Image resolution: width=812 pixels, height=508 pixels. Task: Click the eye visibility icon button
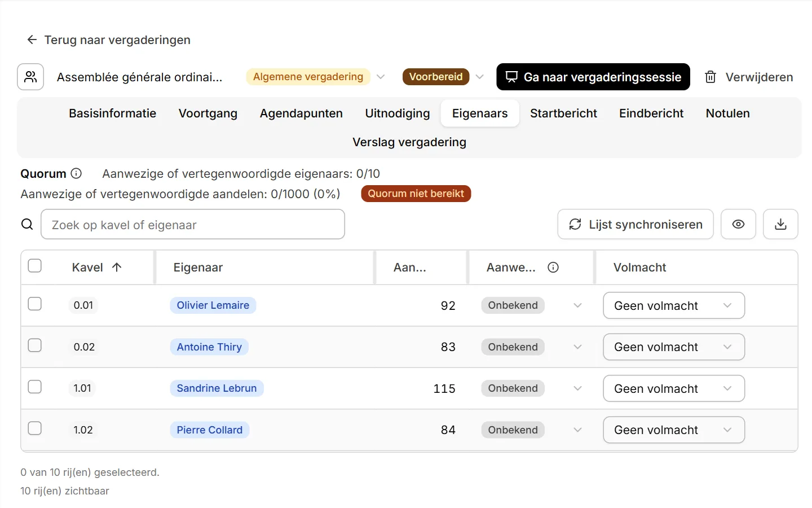(738, 224)
